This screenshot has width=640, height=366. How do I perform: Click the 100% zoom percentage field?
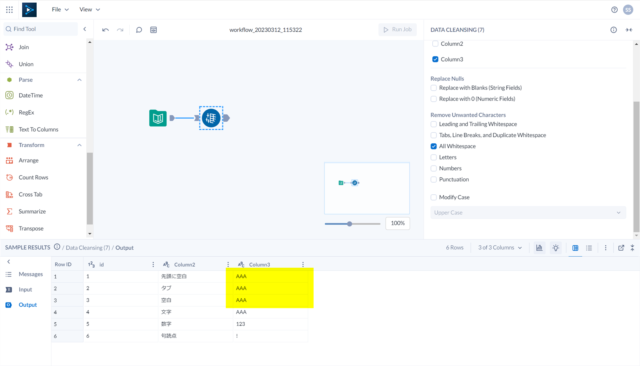398,223
